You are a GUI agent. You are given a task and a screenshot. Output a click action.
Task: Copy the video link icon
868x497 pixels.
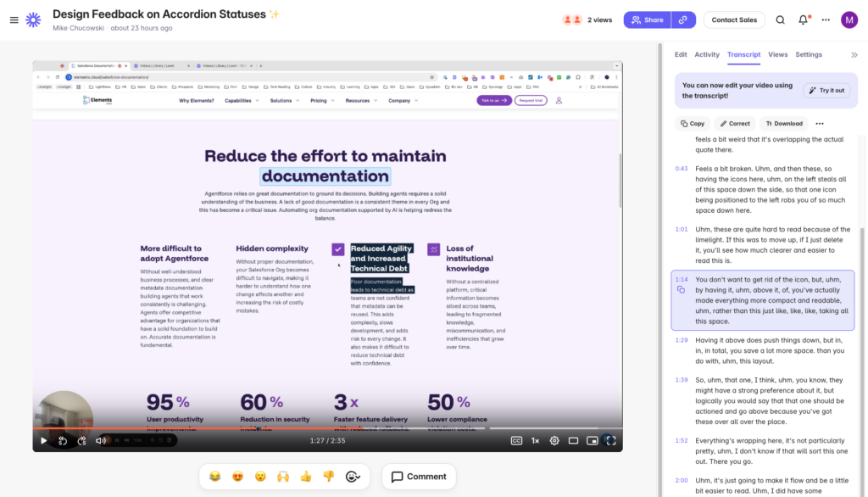[683, 20]
